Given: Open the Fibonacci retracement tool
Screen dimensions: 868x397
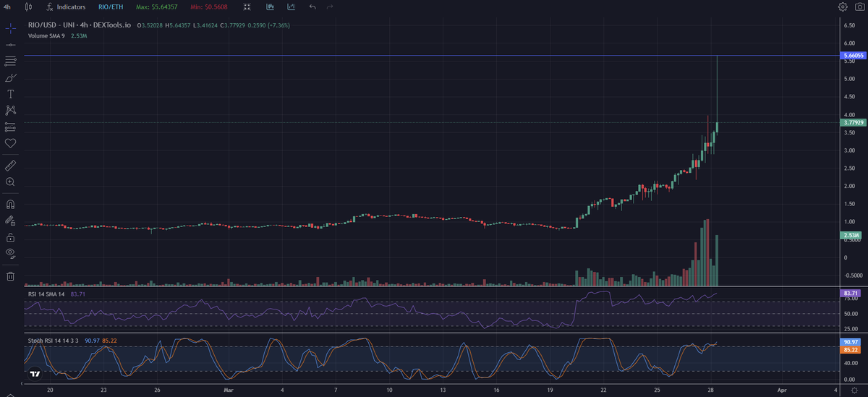Looking at the screenshot, I should coord(10,61).
